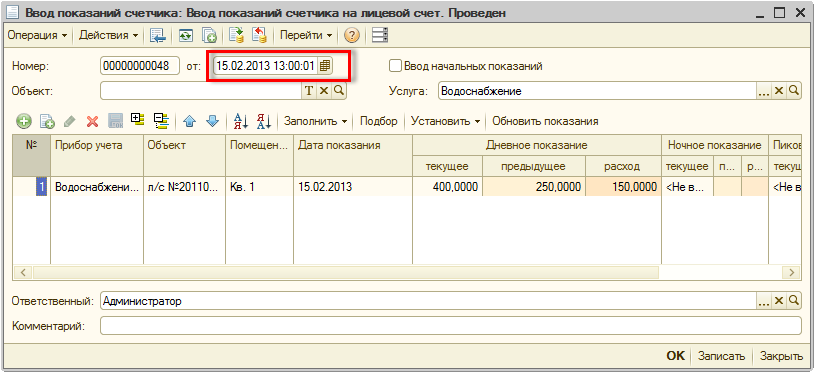Move row down with blue arrow
814x372 pixels.
point(213,121)
